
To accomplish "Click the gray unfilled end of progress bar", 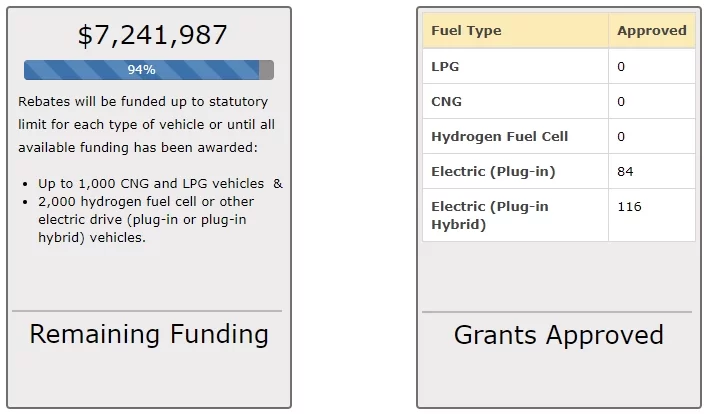I will click(266, 70).
